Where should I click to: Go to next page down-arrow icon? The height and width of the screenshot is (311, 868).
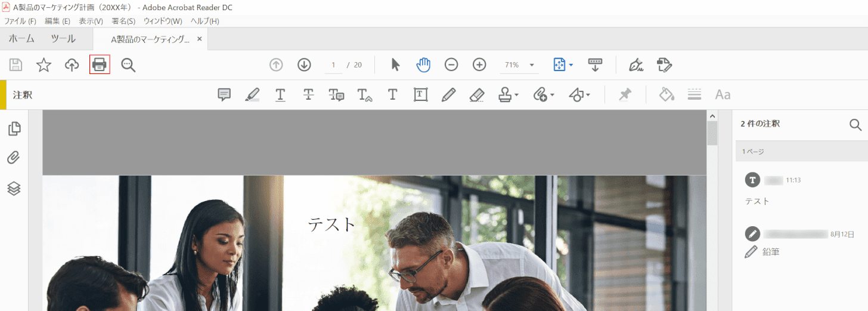(x=304, y=64)
